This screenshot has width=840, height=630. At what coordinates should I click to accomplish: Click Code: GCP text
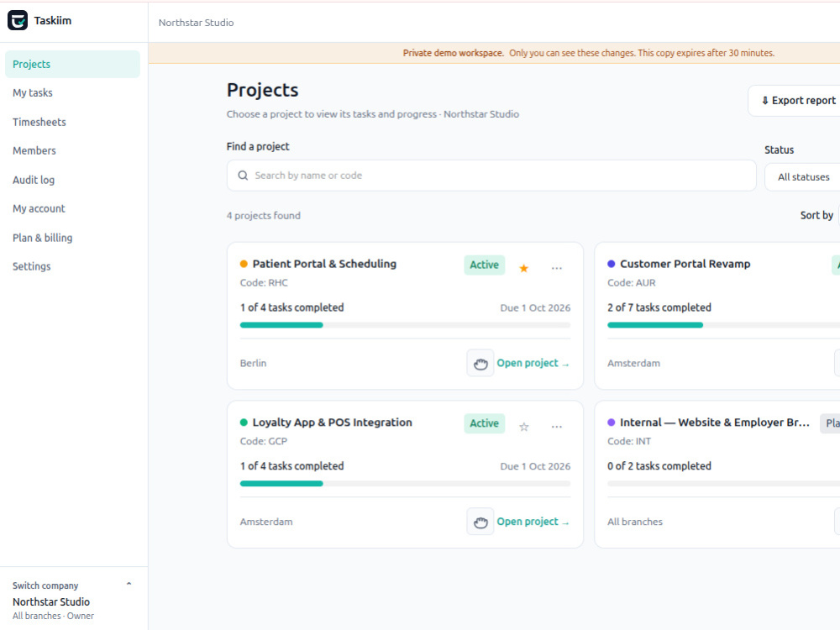coord(264,442)
